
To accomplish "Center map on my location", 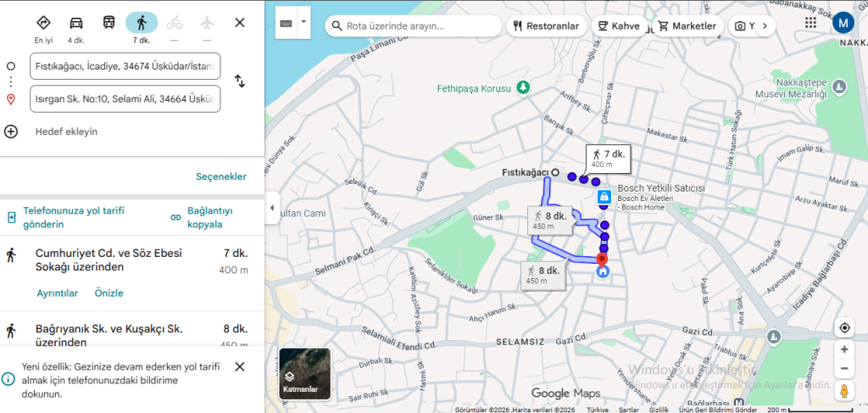I will point(844,328).
